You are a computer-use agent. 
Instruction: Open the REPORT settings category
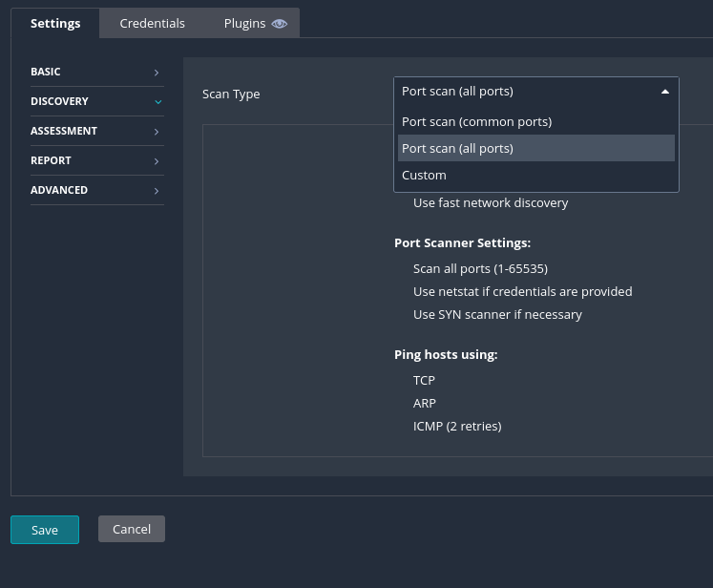point(51,160)
